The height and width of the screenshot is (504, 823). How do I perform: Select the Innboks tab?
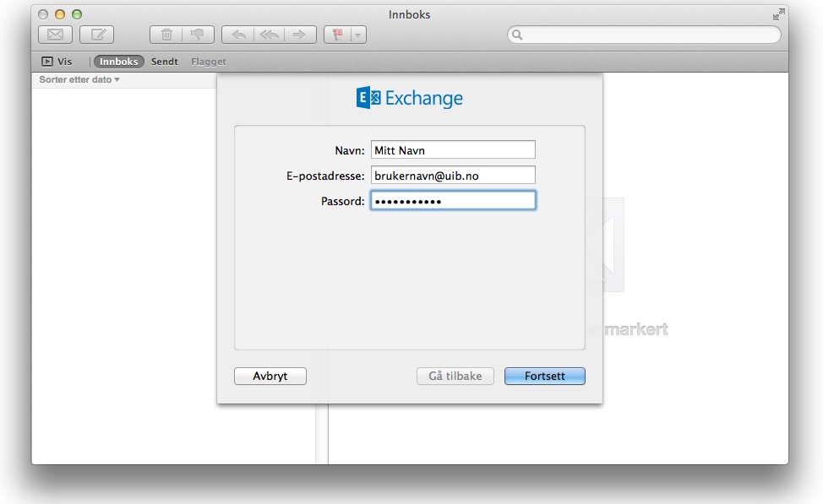[x=118, y=62]
